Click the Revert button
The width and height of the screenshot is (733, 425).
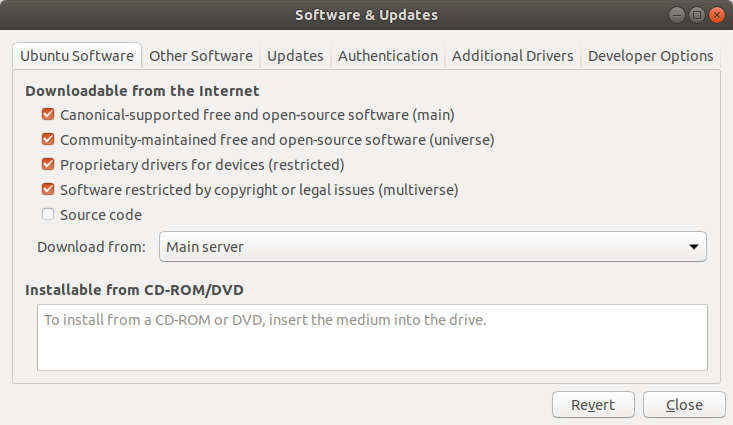(x=593, y=404)
